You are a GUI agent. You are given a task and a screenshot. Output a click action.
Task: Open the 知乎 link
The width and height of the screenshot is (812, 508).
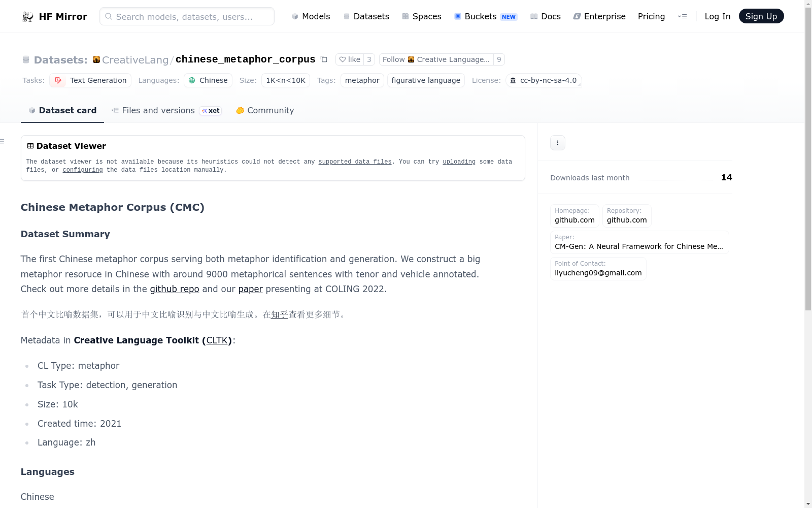point(280,314)
